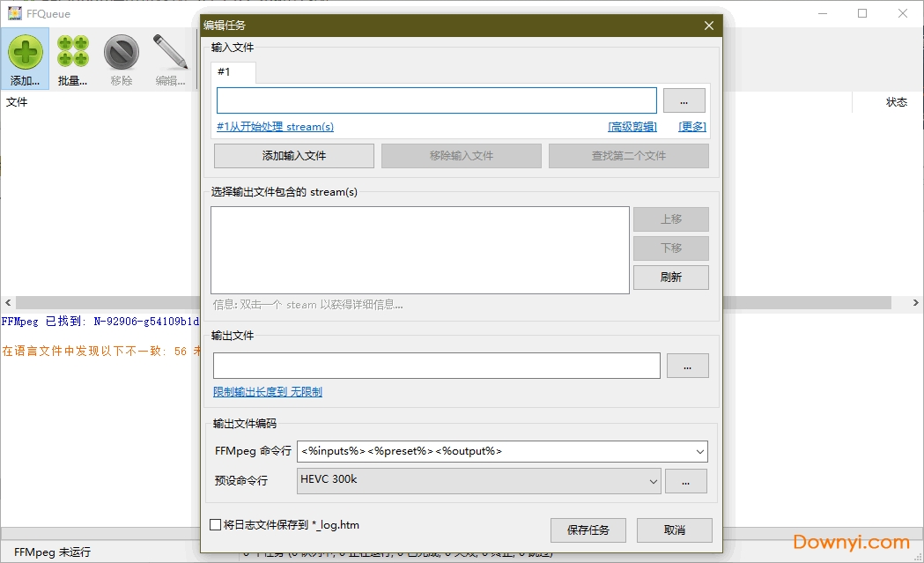Browse for the output file with the ... button
Screen dimensions: 924x563
tap(688, 367)
